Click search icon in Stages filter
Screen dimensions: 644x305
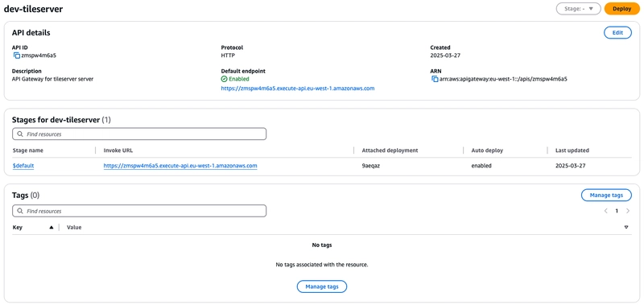pos(20,134)
